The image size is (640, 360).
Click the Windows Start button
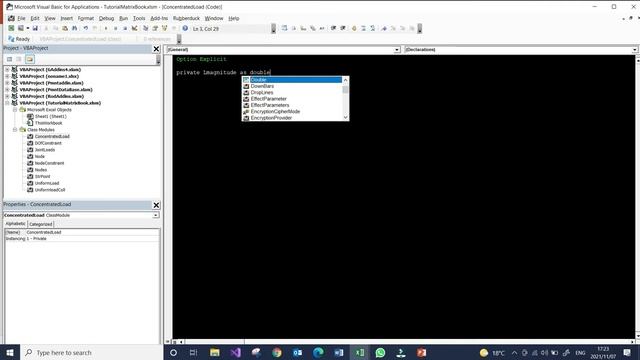click(x=10, y=352)
